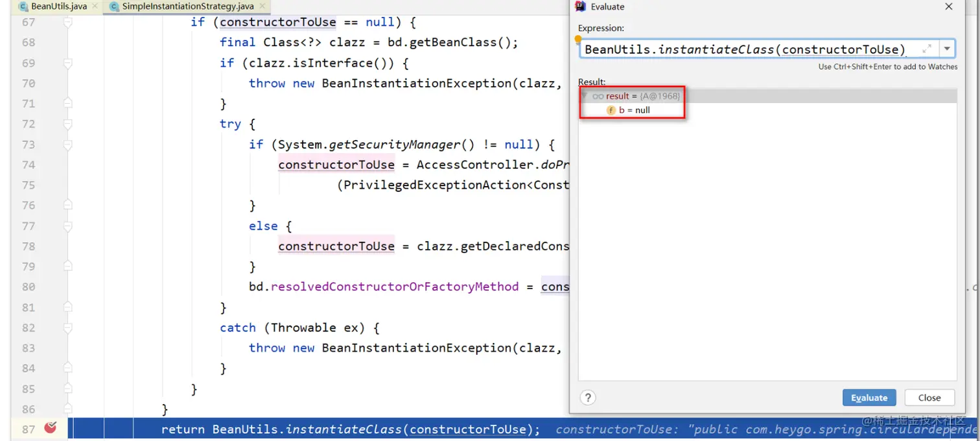Click fold end marker at line 81
Screen dimensions: 980x441
click(67, 307)
